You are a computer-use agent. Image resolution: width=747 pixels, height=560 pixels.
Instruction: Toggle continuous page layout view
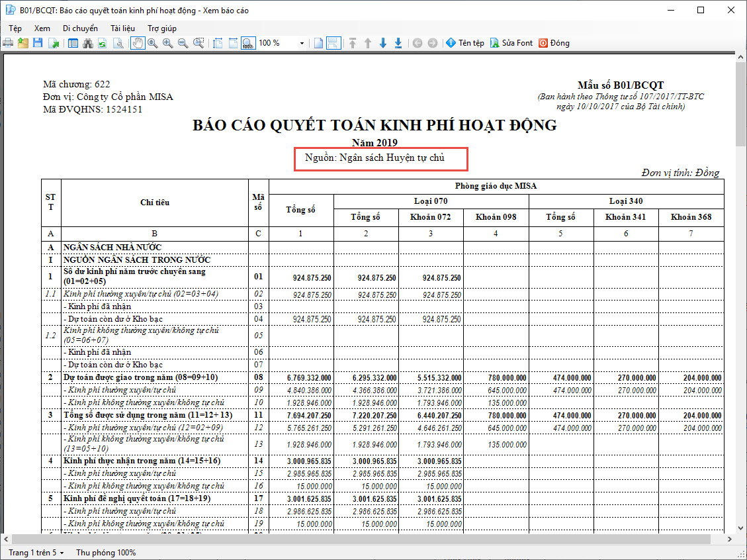coord(333,43)
